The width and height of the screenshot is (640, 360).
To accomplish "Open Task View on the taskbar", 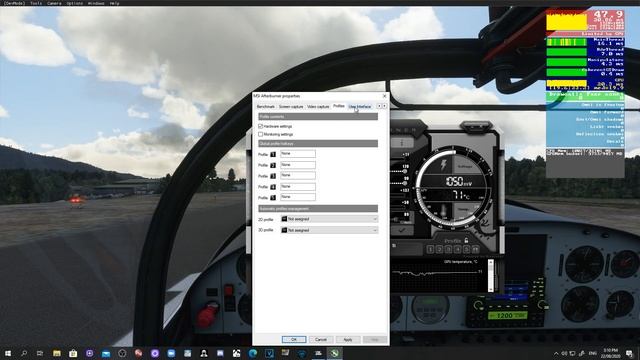I will tap(40, 353).
